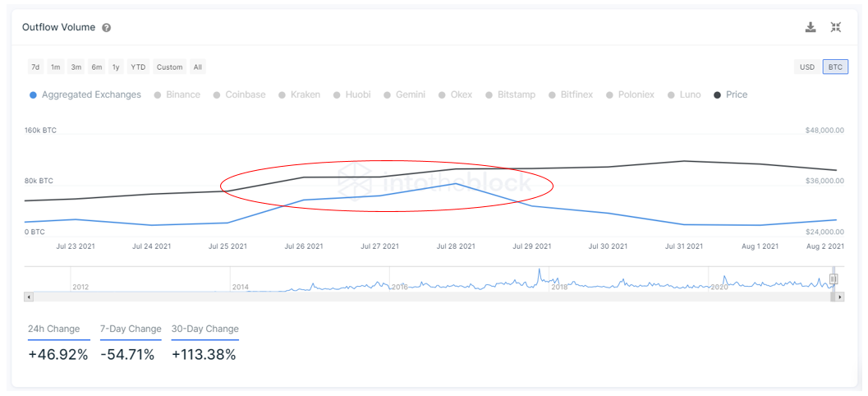This screenshot has height=396, width=868.
Task: Show All time range
Action: 198,67
